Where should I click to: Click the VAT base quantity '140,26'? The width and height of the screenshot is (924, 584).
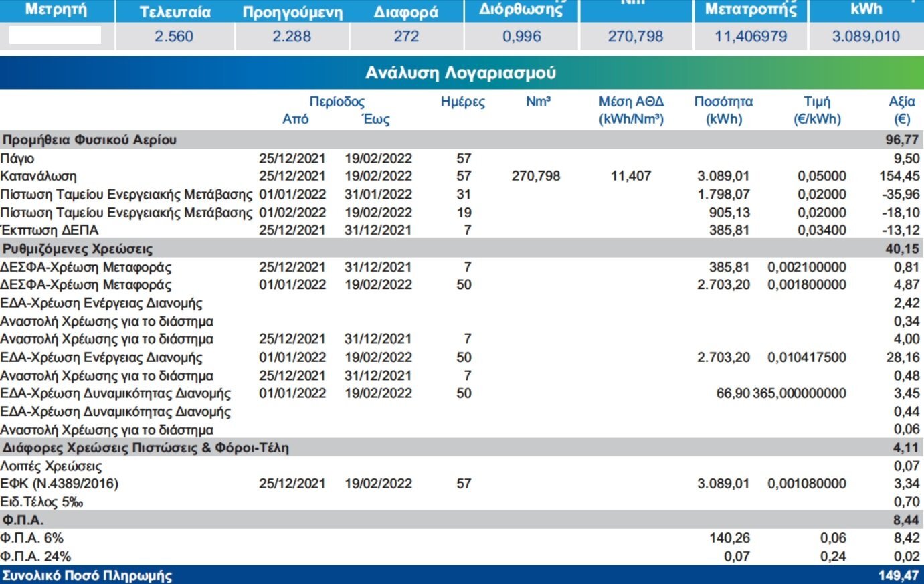click(729, 538)
